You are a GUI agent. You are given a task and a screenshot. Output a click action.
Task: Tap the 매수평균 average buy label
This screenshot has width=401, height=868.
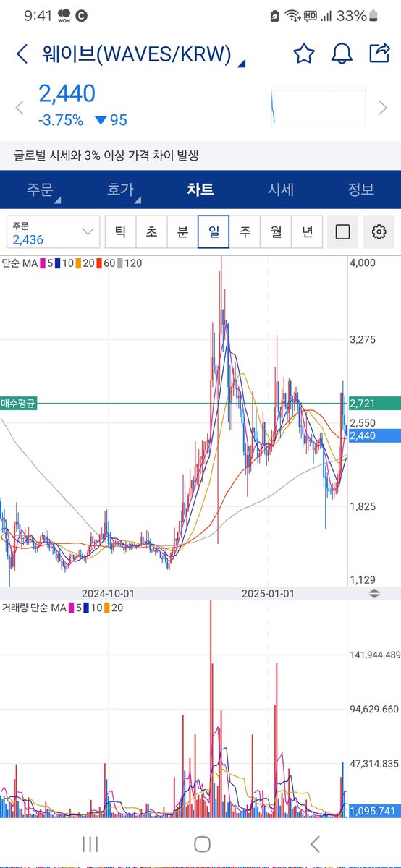[18, 404]
